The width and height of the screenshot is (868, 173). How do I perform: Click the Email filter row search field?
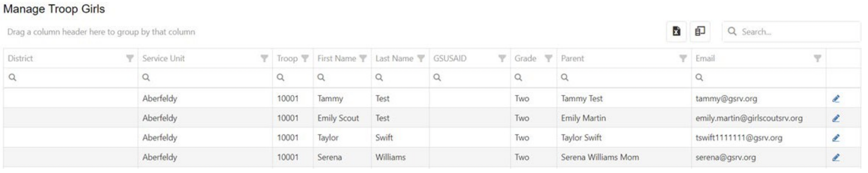759,77
